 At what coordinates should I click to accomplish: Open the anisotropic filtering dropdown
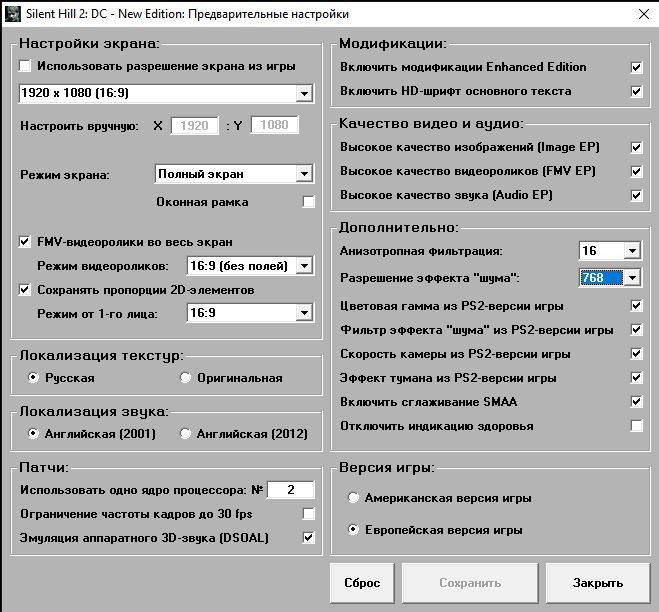[x=631, y=250]
